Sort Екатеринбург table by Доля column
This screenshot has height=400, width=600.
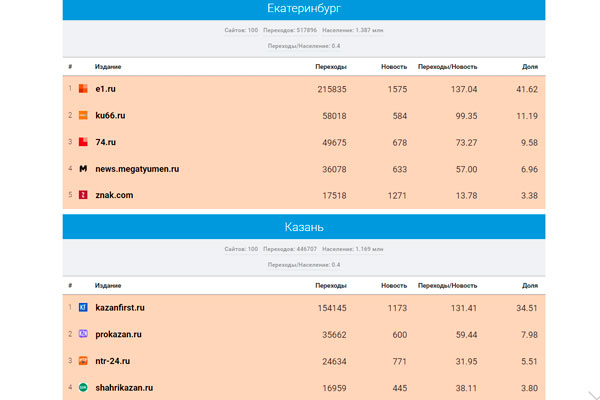[530, 66]
